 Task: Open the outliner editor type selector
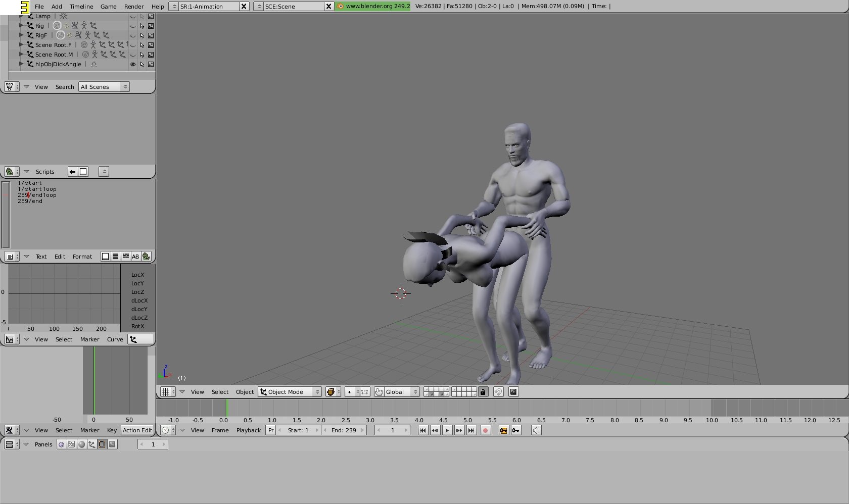[x=12, y=87]
